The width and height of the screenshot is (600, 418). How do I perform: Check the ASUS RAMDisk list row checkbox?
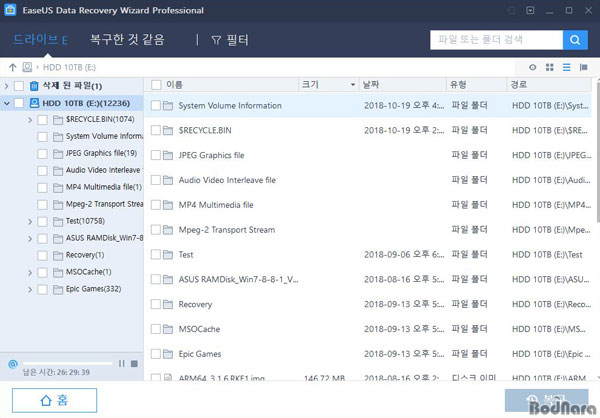[156, 279]
